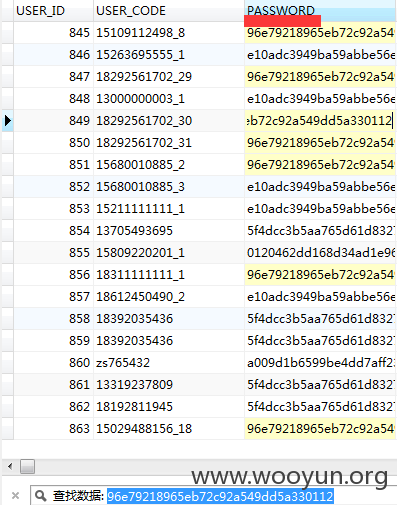Click the USER_CODE column header
The height and width of the screenshot is (505, 397).
pos(169,11)
